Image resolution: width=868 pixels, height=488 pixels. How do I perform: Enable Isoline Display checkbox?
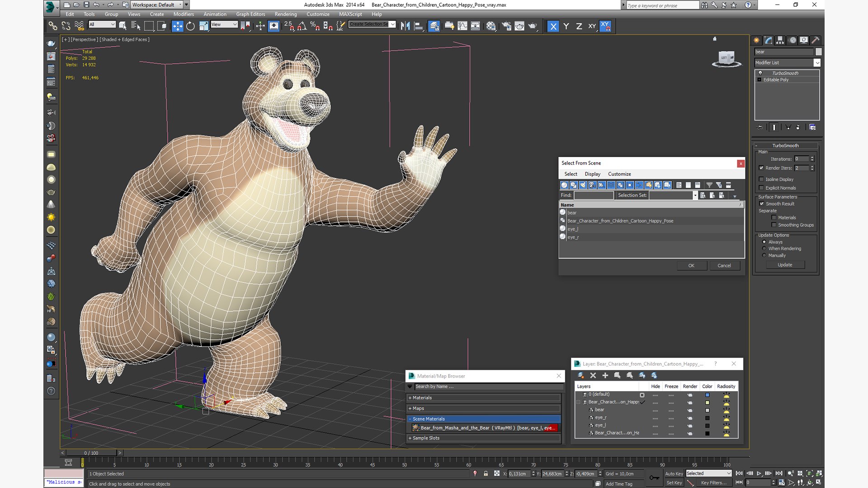[761, 179]
